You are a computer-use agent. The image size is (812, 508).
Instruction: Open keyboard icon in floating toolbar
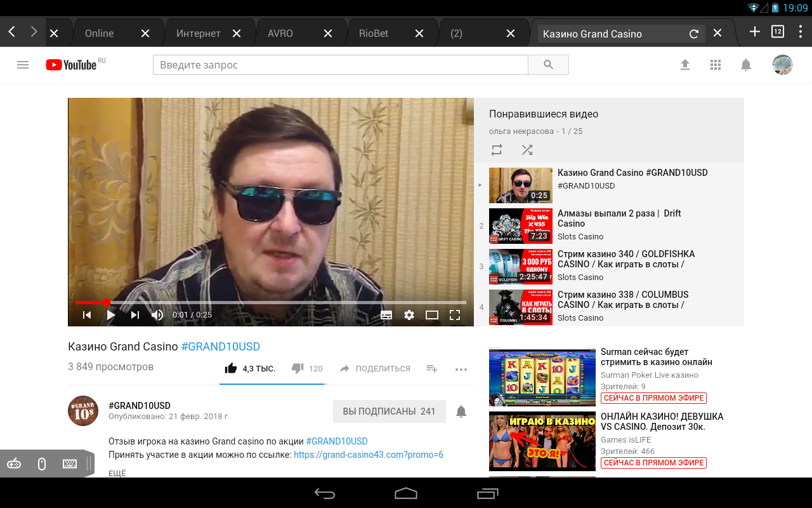click(x=70, y=464)
